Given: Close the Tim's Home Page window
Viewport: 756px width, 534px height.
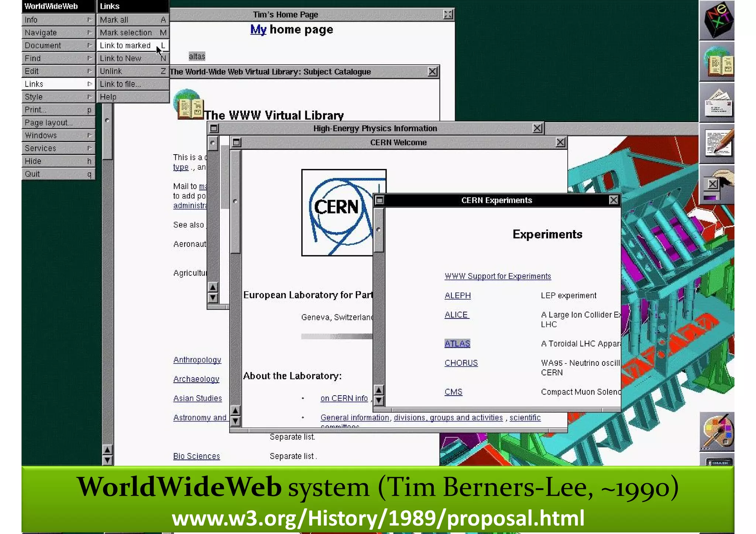Looking at the screenshot, I should click(448, 14).
